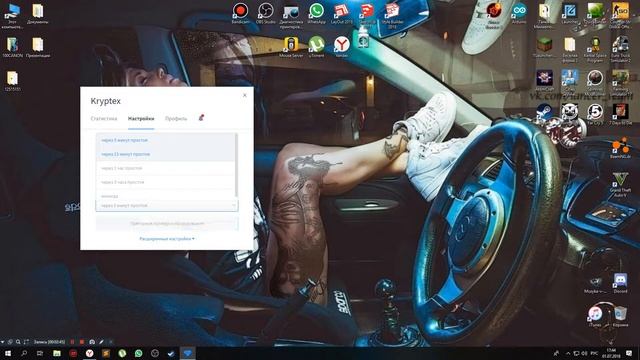Screen dimensions: 640x360
Task: Open LayOut 2018 desktop shortcut
Action: [341, 13]
